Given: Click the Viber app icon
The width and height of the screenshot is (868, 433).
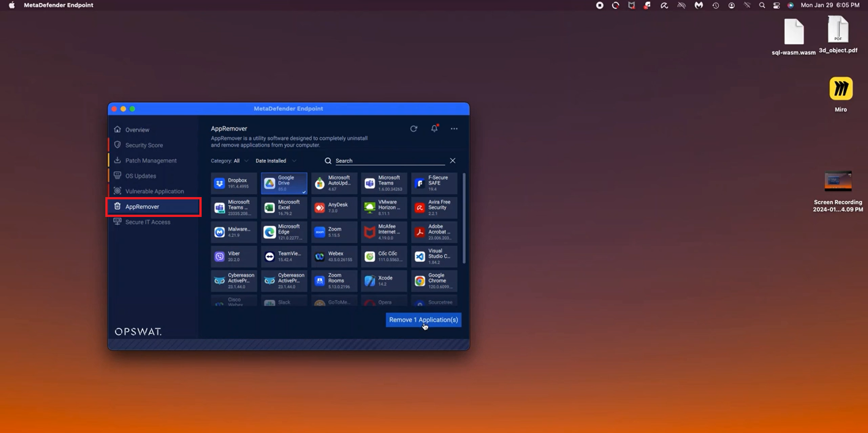Looking at the screenshot, I should (219, 257).
